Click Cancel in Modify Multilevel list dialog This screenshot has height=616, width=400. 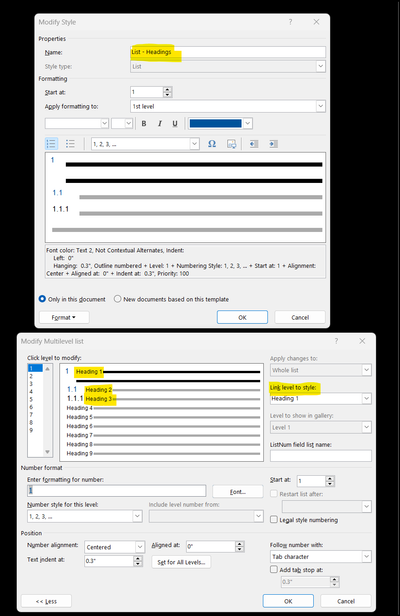346,601
